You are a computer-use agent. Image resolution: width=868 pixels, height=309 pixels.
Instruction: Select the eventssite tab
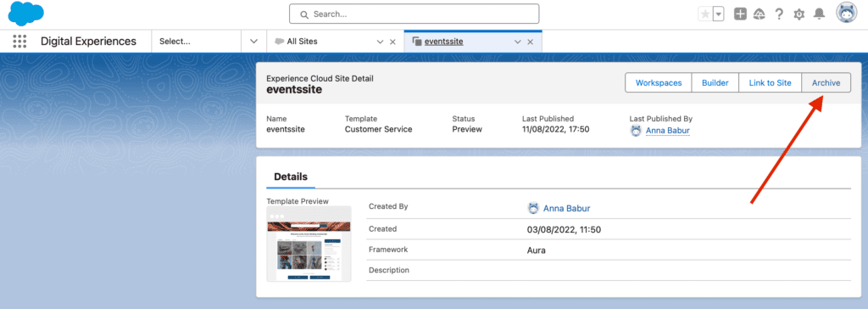click(444, 42)
